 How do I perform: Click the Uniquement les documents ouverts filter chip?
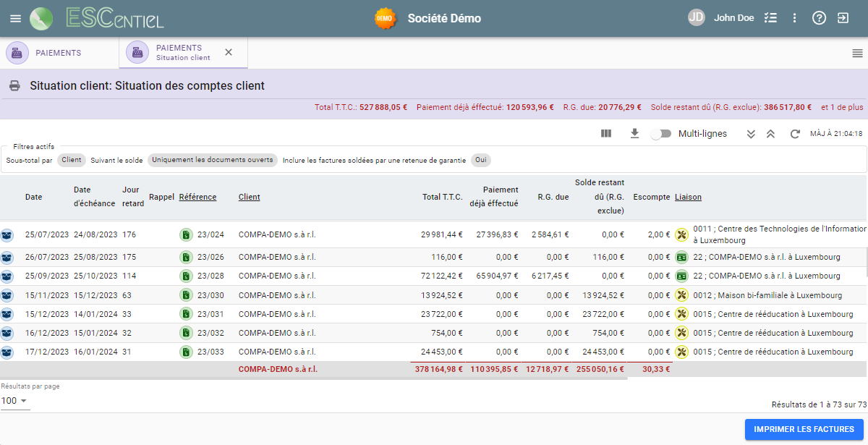tap(213, 160)
